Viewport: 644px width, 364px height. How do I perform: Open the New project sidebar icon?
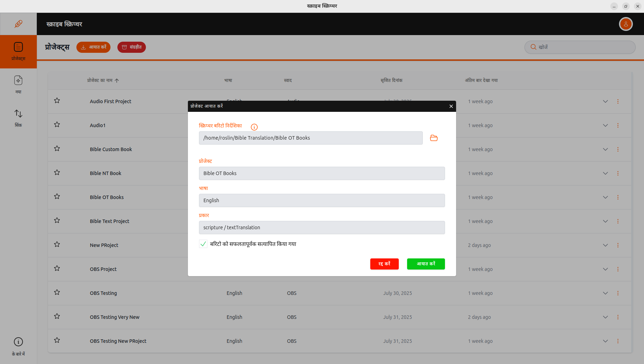click(18, 84)
